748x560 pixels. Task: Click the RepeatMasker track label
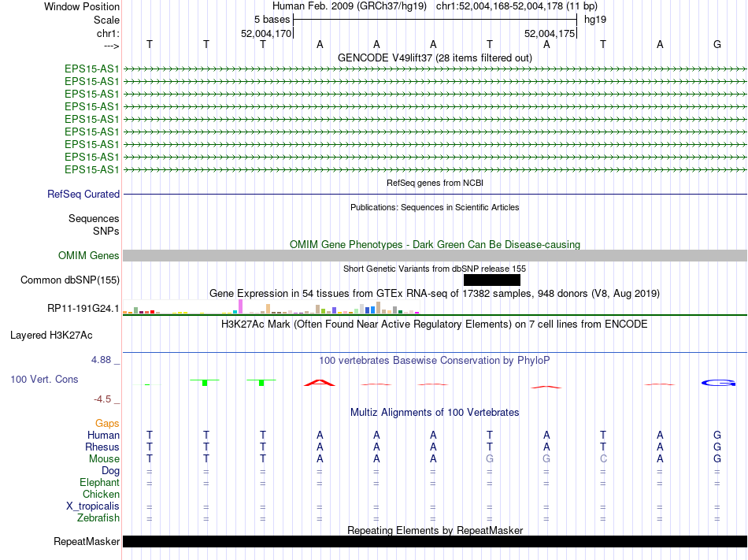pyautogui.click(x=87, y=541)
